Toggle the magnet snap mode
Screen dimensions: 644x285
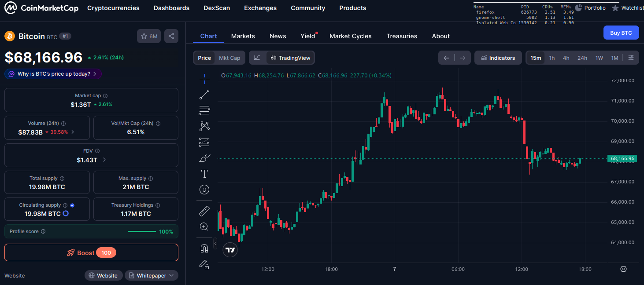click(x=204, y=248)
